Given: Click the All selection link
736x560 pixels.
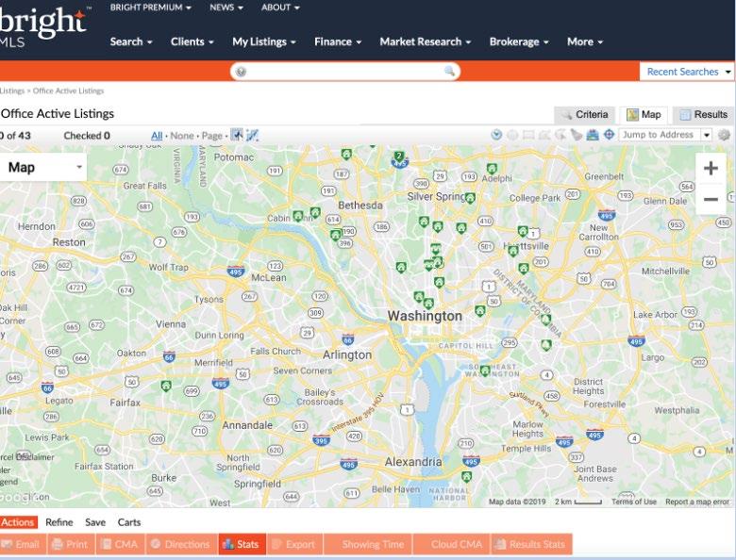Looking at the screenshot, I should tap(157, 136).
